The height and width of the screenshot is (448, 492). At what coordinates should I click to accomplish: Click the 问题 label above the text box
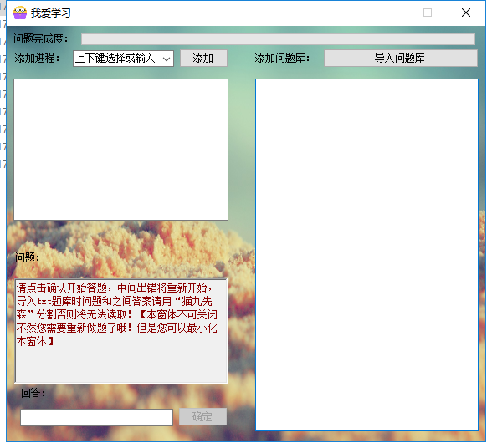tap(28, 257)
